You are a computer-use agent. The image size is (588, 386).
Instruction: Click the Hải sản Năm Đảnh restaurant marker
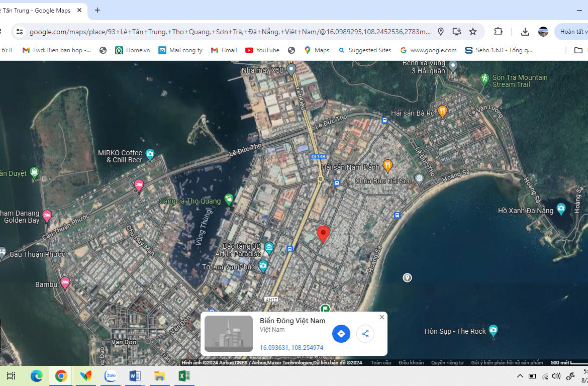[x=387, y=164]
